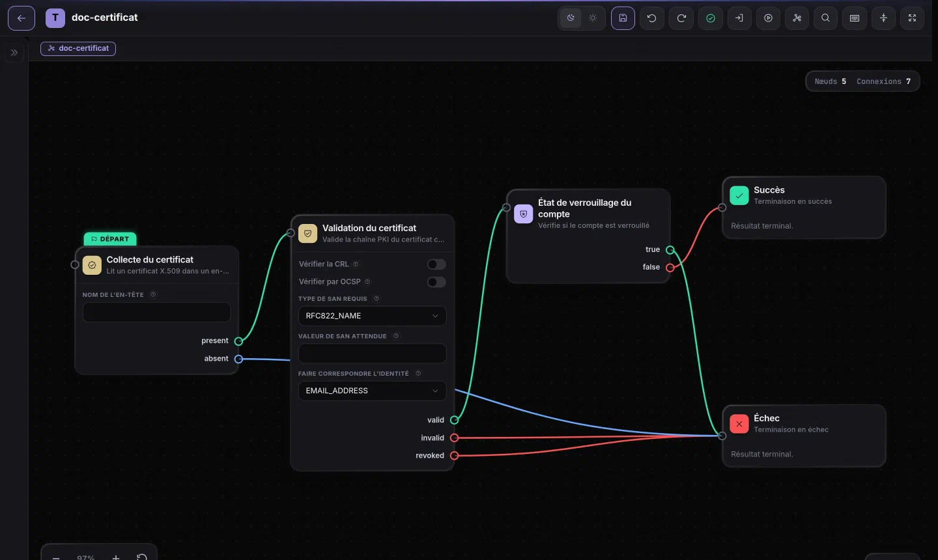Switch to dark mode with moon icon
938x560 pixels.
571,18
